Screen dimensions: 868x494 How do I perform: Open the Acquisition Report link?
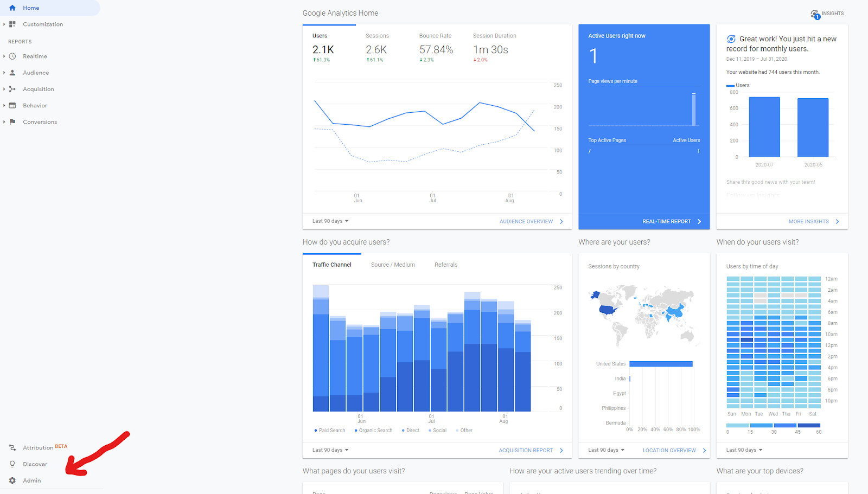click(531, 450)
